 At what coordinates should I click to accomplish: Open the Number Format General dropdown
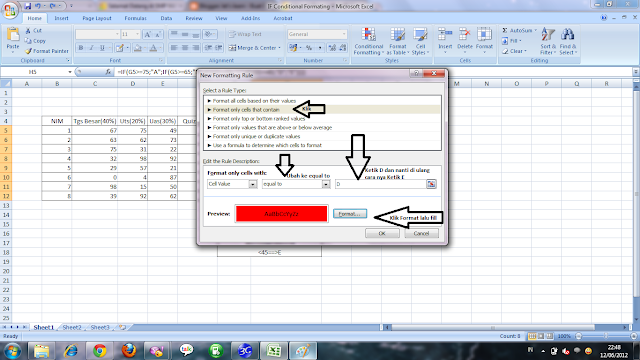point(344,34)
